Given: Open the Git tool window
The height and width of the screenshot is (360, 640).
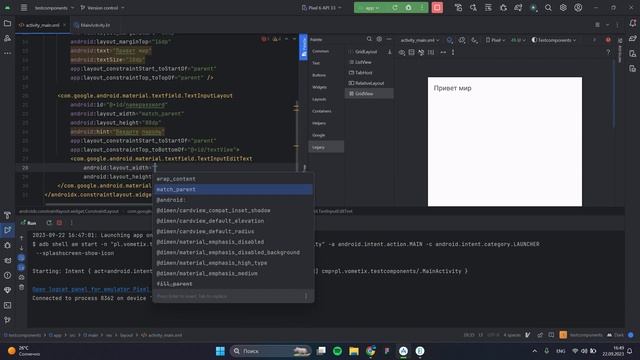Looking at the screenshot, I should (7, 320).
